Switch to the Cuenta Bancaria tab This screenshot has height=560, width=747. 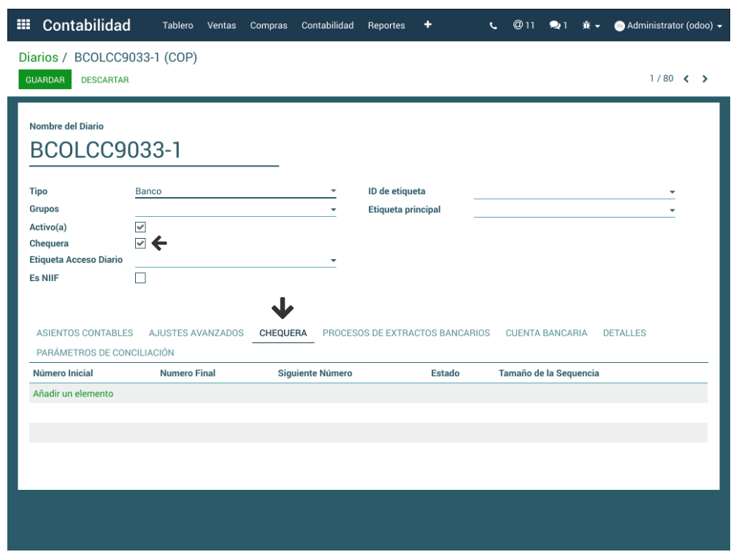546,333
